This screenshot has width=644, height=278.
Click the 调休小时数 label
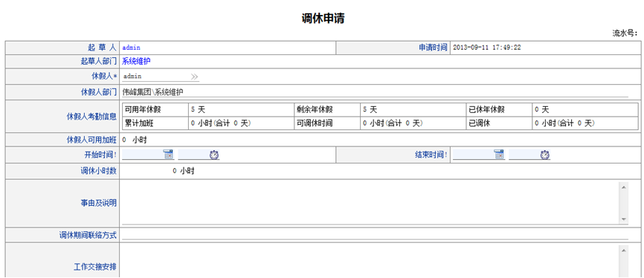point(99,171)
